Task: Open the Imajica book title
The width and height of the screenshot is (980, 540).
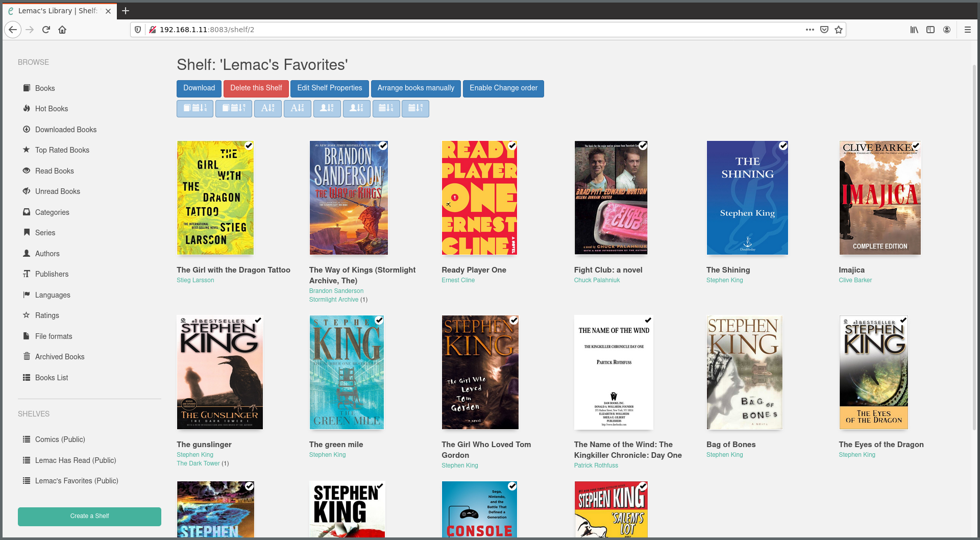Action: tap(851, 270)
